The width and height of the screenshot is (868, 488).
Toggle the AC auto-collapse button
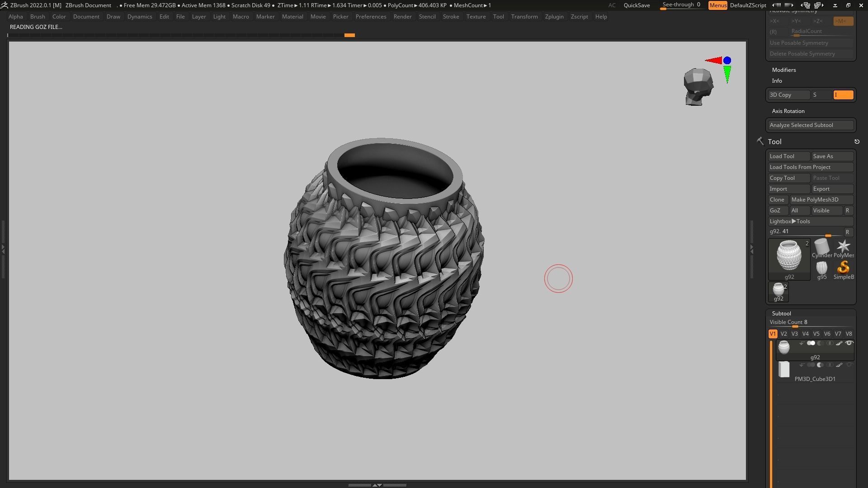pos(612,5)
